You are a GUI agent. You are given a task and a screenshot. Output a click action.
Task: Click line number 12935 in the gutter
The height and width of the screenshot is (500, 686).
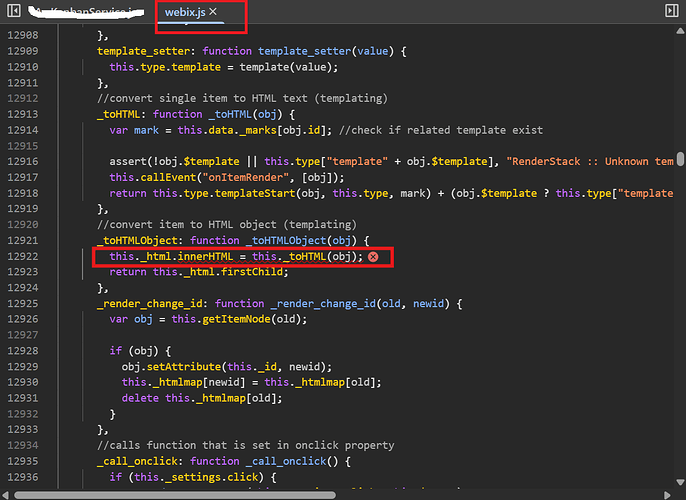[x=23, y=461]
